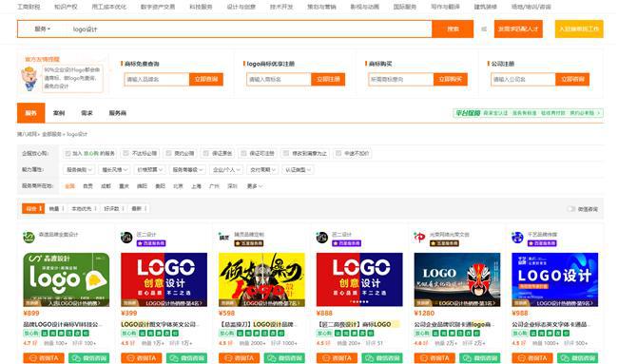The width and height of the screenshot is (618, 364).
Task: Click the purple star badge on the ¥399 card
Action: click(151, 243)
